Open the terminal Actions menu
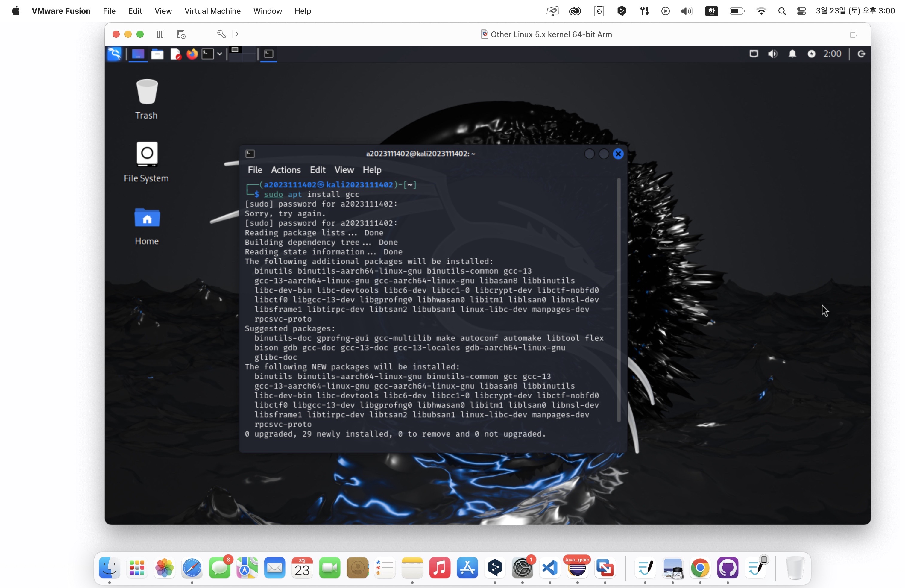 click(286, 170)
